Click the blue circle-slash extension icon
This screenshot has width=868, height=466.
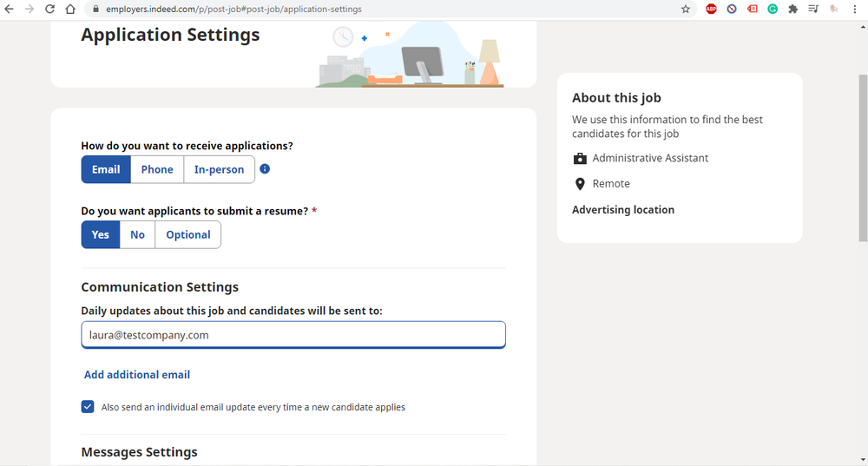coord(732,9)
